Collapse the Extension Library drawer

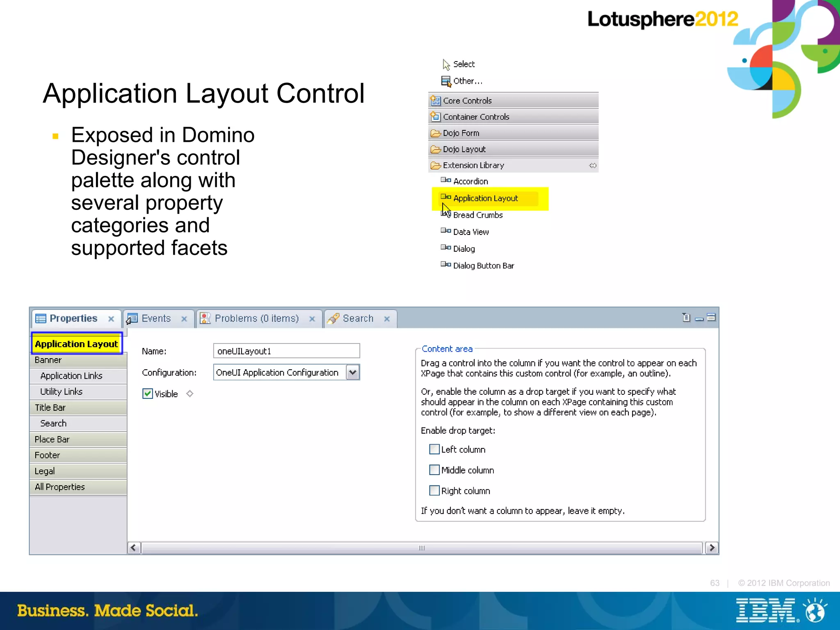pos(513,166)
